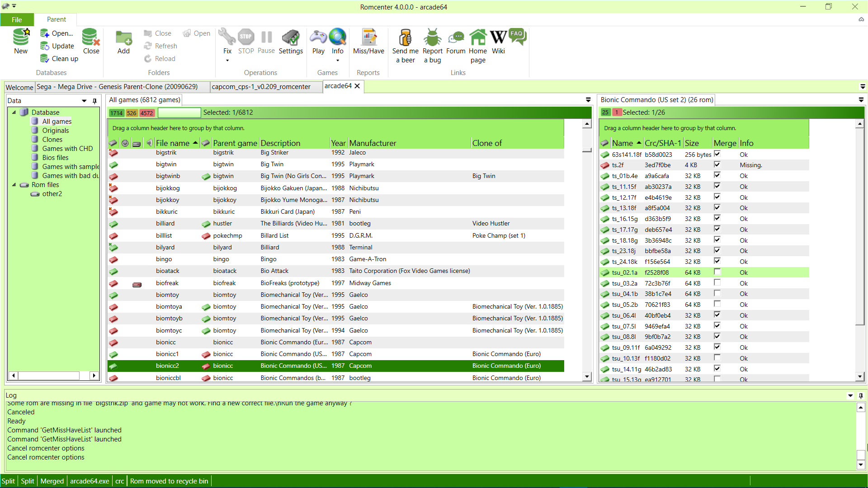
Task: Open the Fix dropdown arrow
Action: pos(227,61)
